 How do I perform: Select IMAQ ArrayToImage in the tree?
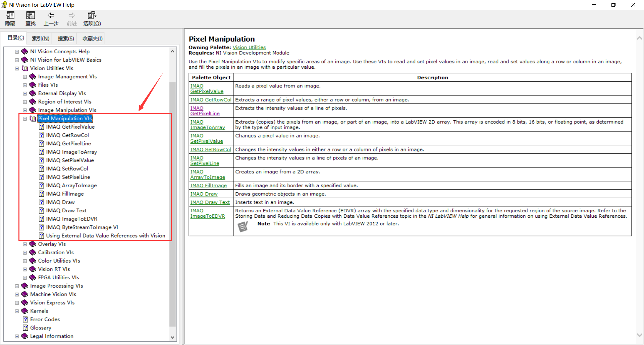71,185
